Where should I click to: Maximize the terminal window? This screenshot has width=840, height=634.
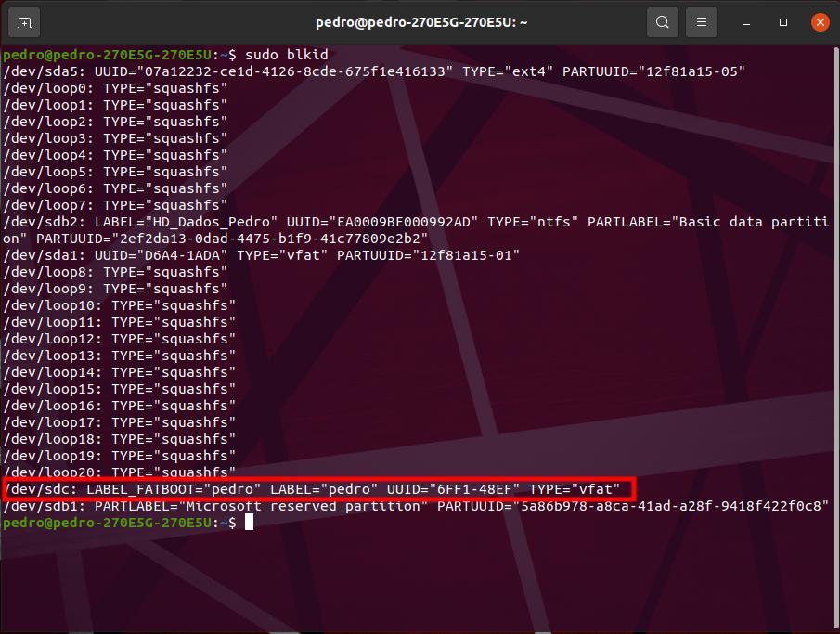pos(782,22)
